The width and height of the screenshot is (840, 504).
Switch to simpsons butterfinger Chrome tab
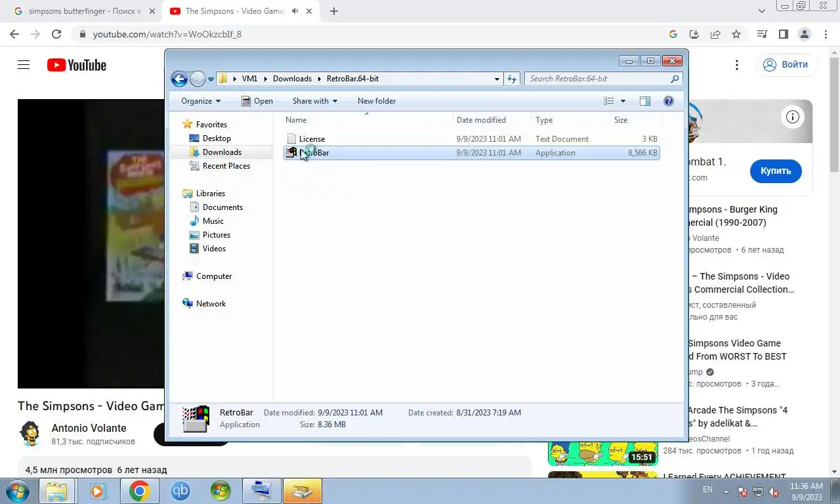(84, 11)
